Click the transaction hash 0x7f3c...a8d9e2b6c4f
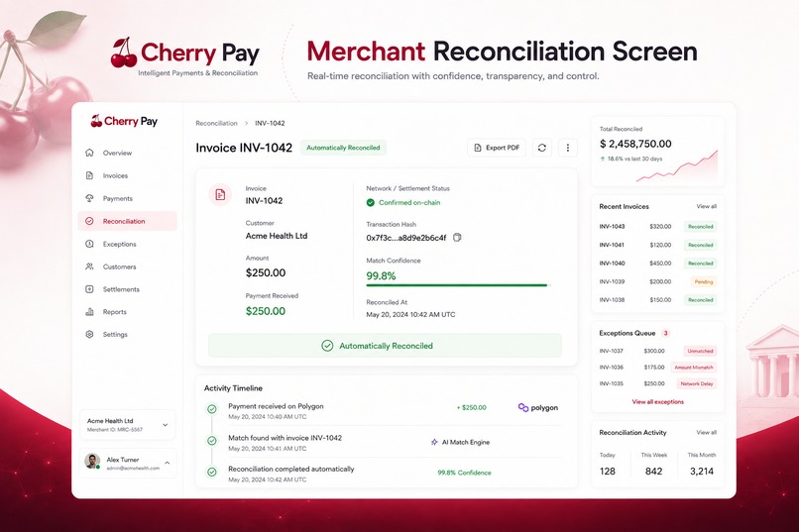Image resolution: width=799 pixels, height=532 pixels. [x=406, y=238]
